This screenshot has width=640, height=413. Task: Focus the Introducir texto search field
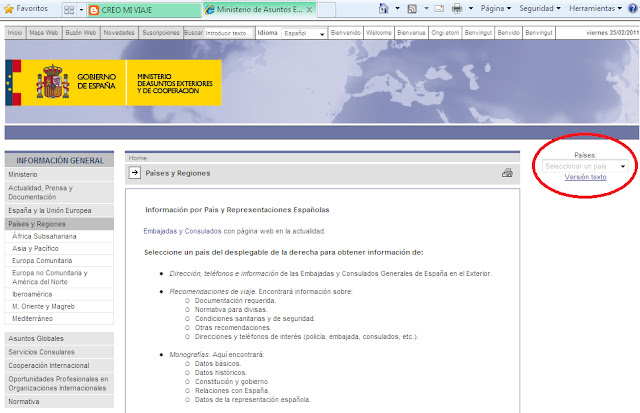pos(228,33)
